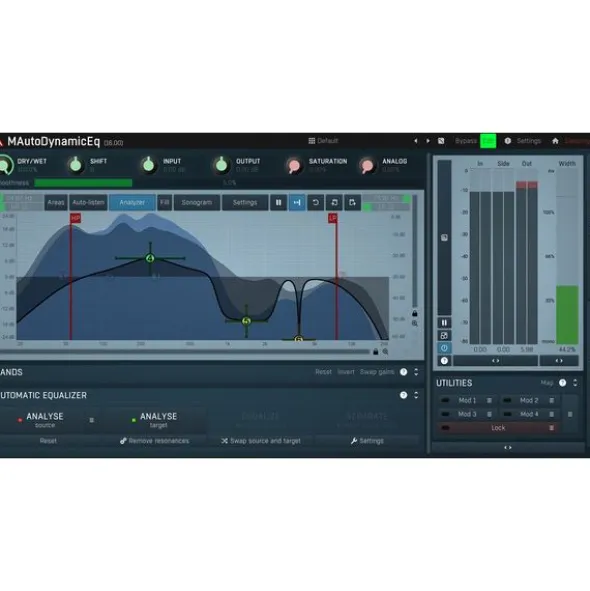Click the random preset dice icon
Screen dimensions: 590x591
point(441,141)
